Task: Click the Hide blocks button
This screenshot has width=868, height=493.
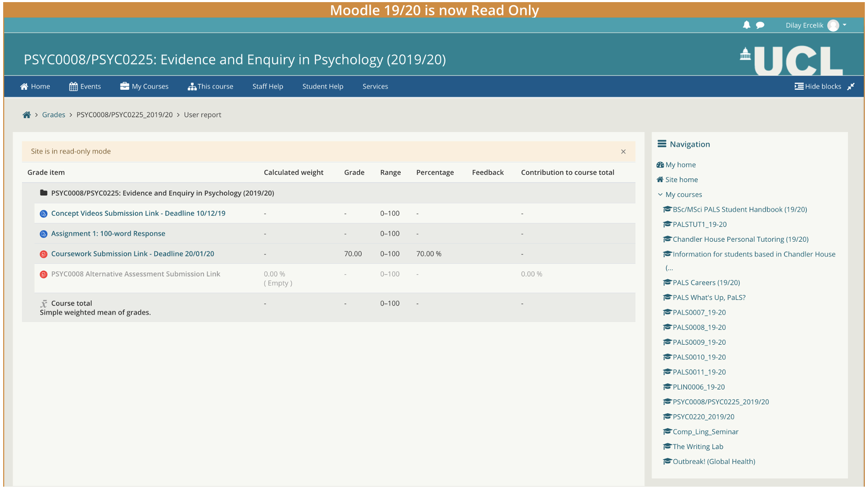Action: coord(818,87)
